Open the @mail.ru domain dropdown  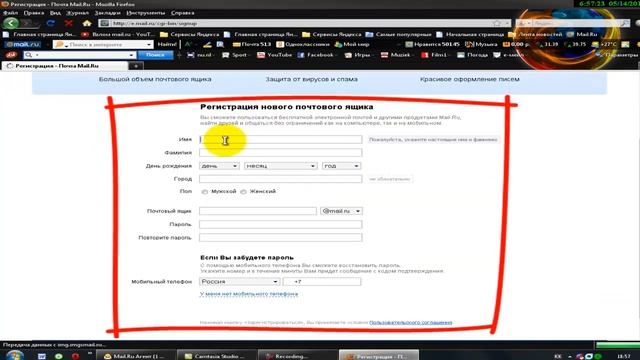[341, 211]
